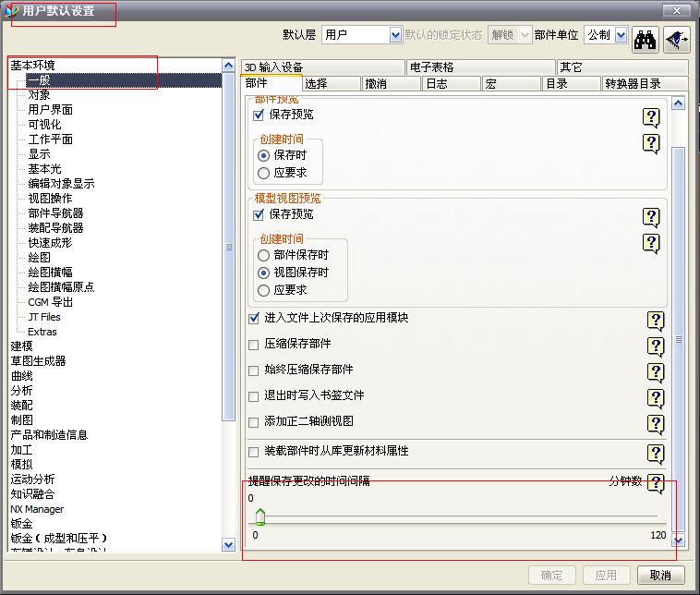Select 建模 category in the tree
This screenshot has height=595, width=700.
21,346
